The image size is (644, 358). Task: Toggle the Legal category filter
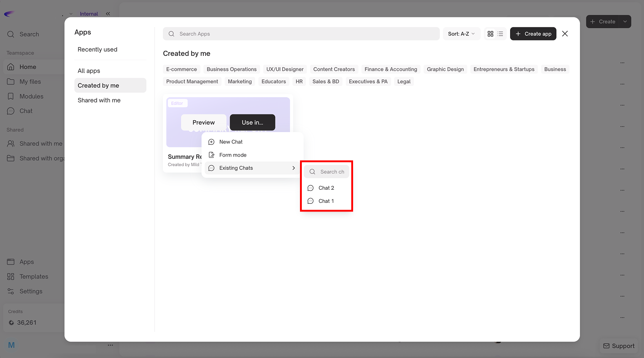pos(403,82)
